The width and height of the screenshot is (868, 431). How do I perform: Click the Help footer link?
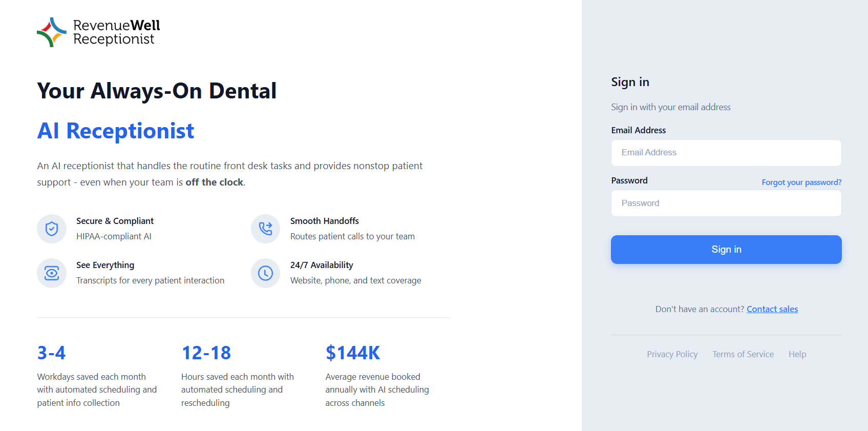coord(797,354)
